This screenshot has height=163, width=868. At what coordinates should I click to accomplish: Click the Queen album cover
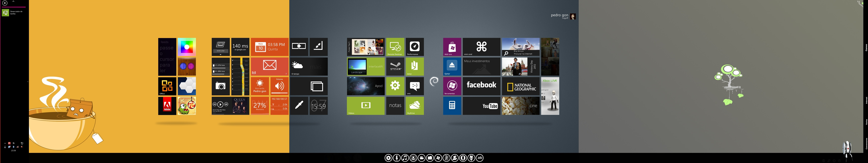tap(240, 106)
